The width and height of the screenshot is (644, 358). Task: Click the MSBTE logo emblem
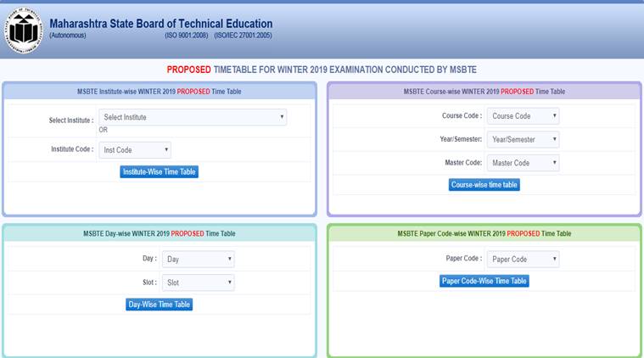point(24,31)
